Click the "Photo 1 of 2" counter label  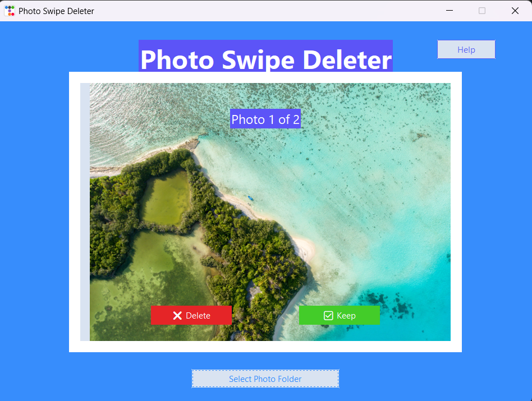pyautogui.click(x=265, y=119)
